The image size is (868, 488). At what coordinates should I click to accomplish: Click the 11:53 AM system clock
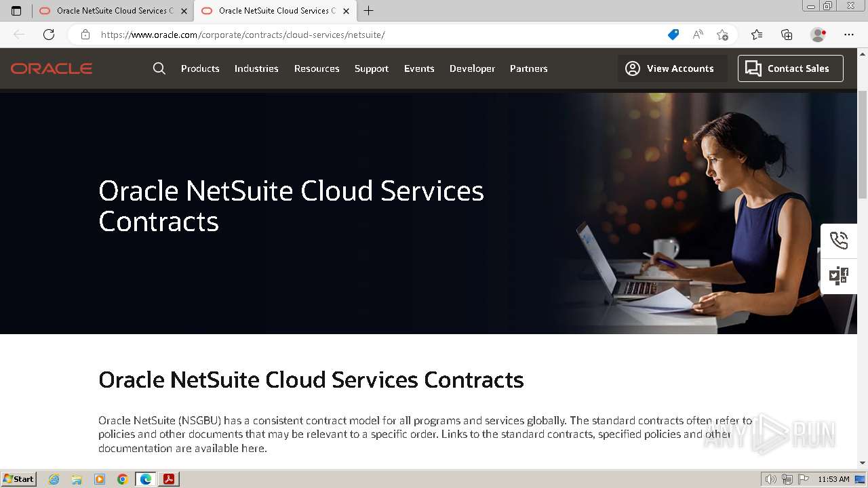(833, 479)
